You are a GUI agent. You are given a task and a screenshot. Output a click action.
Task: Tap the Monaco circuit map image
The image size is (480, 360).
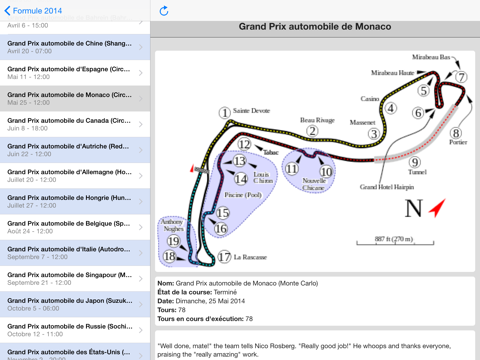pos(315,161)
